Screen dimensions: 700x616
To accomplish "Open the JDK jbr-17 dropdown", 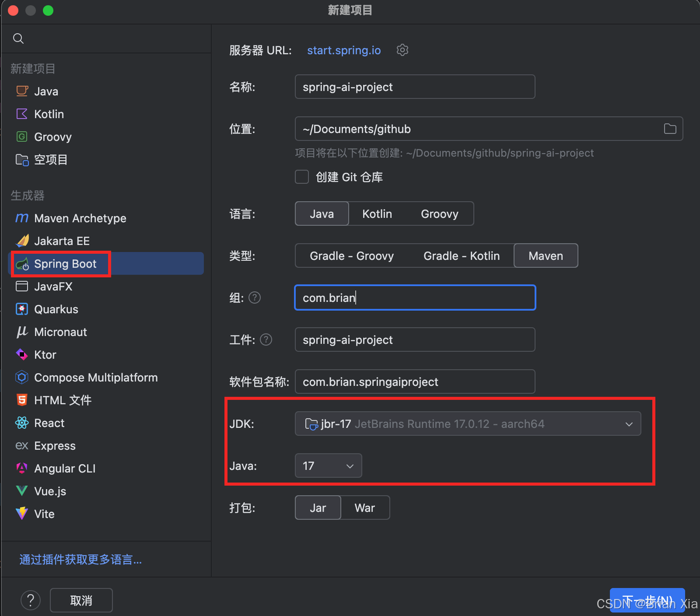I will [468, 424].
